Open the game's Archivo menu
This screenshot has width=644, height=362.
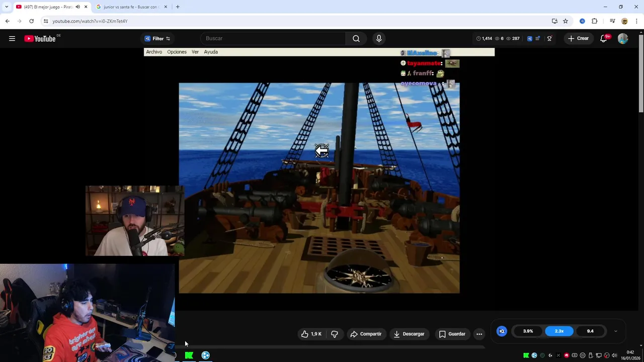click(x=154, y=52)
